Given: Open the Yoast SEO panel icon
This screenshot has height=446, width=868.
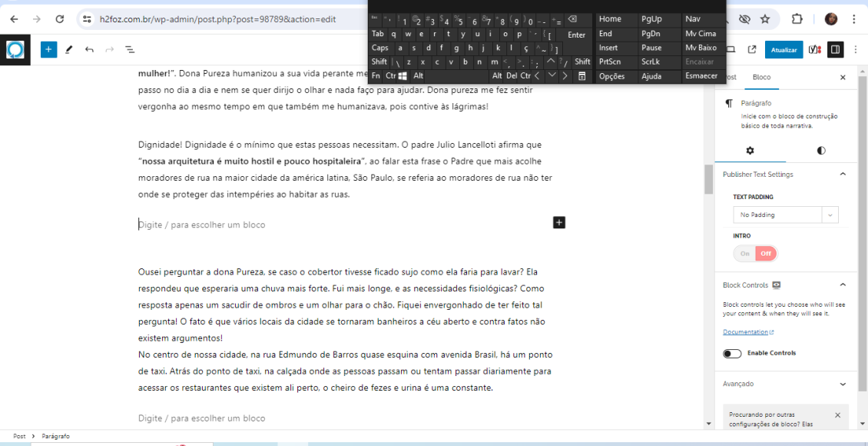Looking at the screenshot, I should click(x=813, y=49).
